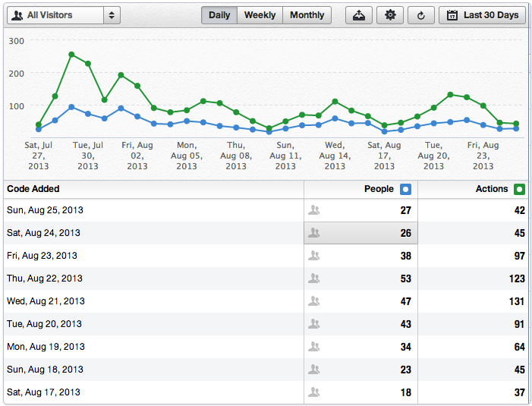Open the Last 30 Days date range picker
Viewport: 532px width, 406px height.
482,15
